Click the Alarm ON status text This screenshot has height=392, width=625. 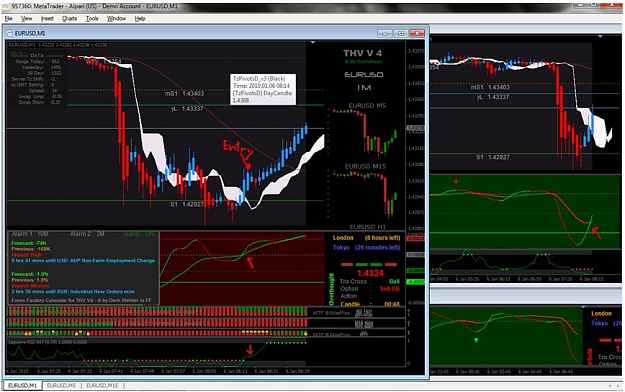coord(138,234)
